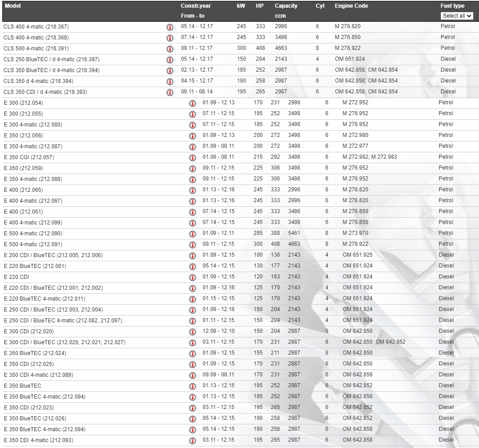Click engine code OM 642.856

(358, 375)
